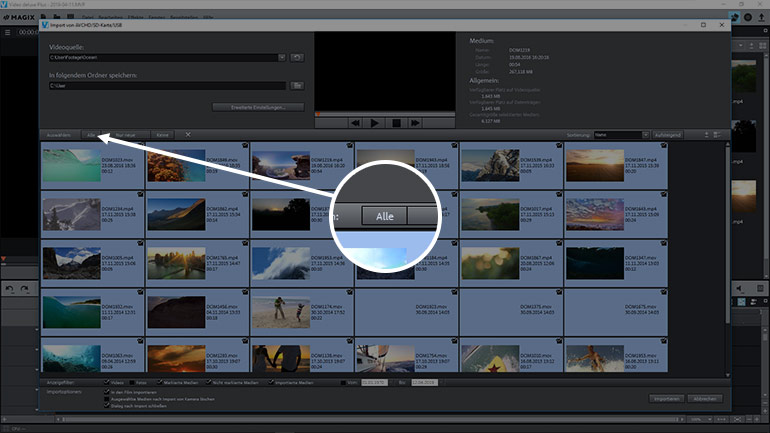770x433 pixels.
Task: Click new project icon in MAGIX toolbar
Action: [x=44, y=17]
